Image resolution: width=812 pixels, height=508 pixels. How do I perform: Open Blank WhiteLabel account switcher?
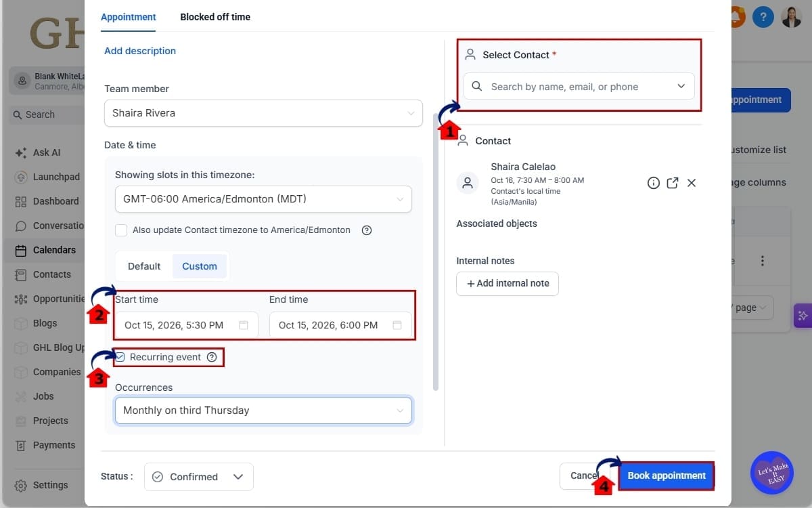coord(47,81)
